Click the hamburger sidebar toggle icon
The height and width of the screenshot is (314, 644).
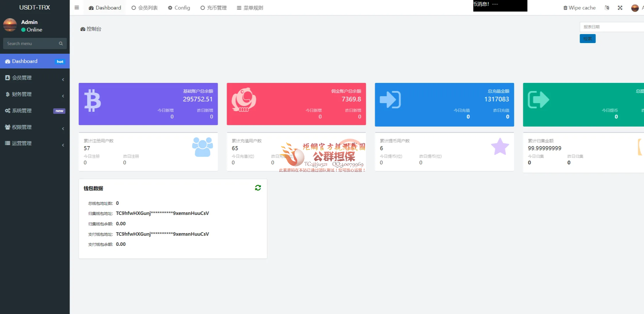pyautogui.click(x=77, y=8)
